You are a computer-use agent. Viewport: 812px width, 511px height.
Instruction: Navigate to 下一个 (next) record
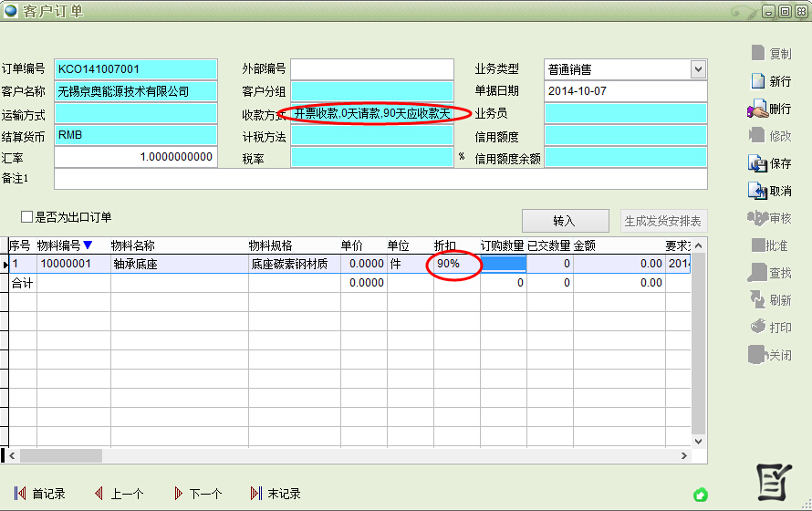(177, 494)
